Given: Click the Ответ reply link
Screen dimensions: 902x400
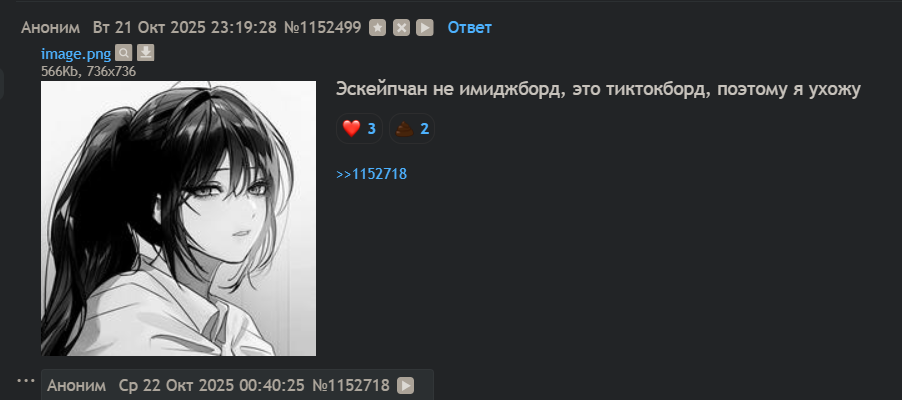Looking at the screenshot, I should pos(469,28).
